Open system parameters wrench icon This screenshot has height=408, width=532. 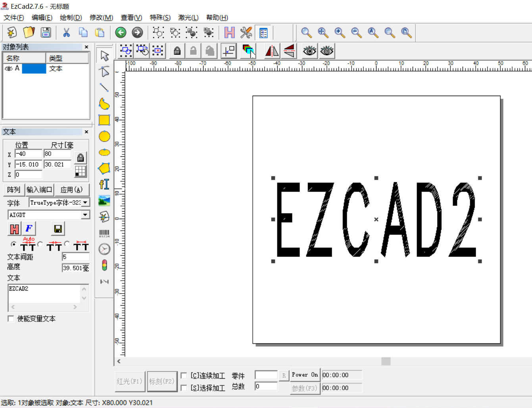pos(246,32)
